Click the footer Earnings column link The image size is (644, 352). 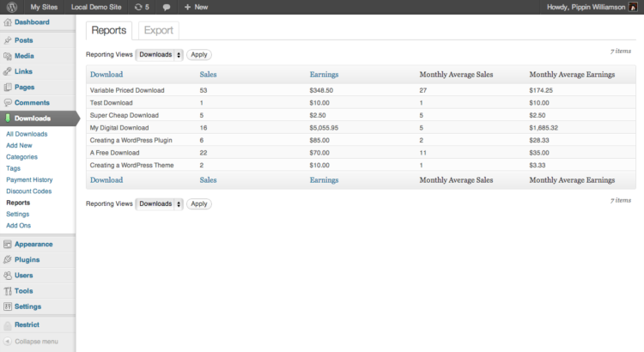pyautogui.click(x=324, y=180)
